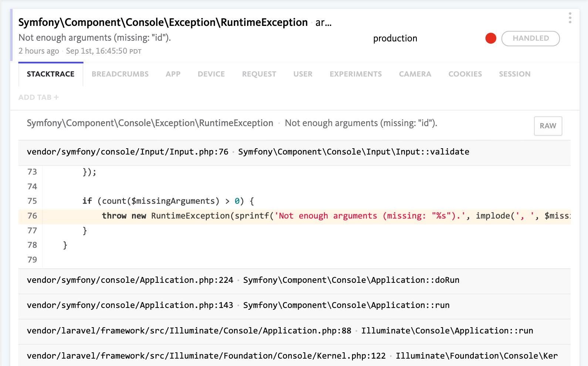Click the 'Sep 1st, 16:45:50 PDT' timestamp

(x=104, y=51)
